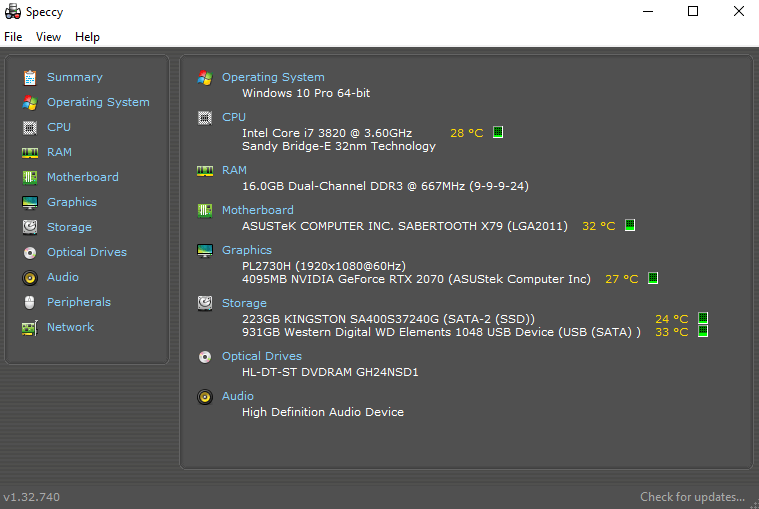This screenshot has height=509, width=759.
Task: Click the CPU heading link in summary
Action: coord(234,117)
